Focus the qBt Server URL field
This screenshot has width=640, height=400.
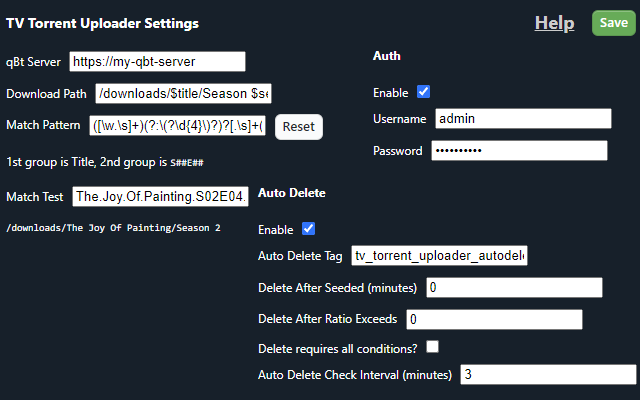157,62
